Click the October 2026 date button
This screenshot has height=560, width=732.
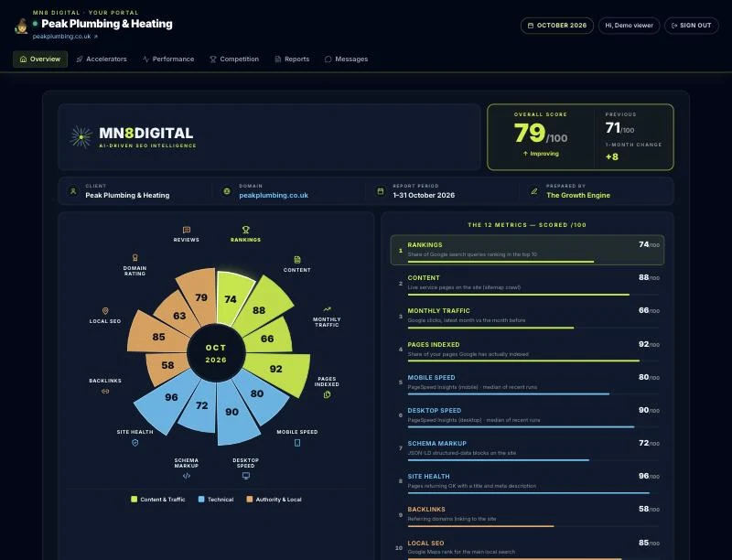pos(557,26)
